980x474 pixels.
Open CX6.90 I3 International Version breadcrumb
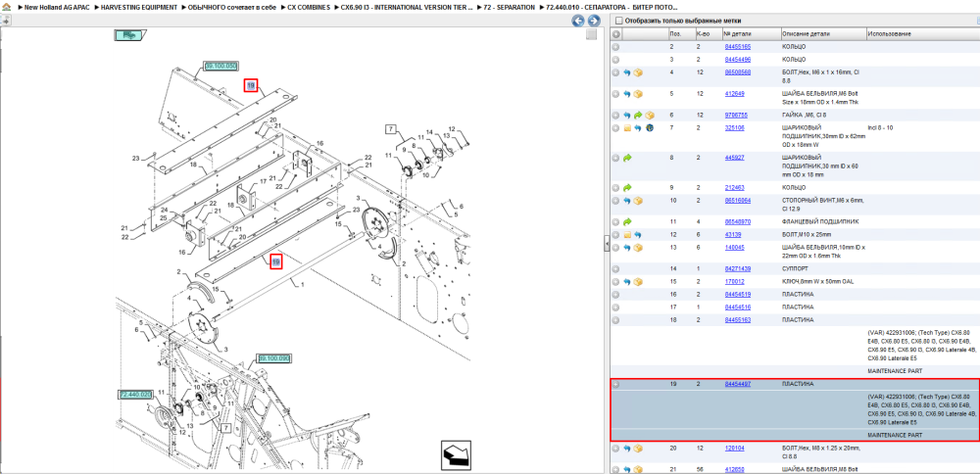point(406,7)
